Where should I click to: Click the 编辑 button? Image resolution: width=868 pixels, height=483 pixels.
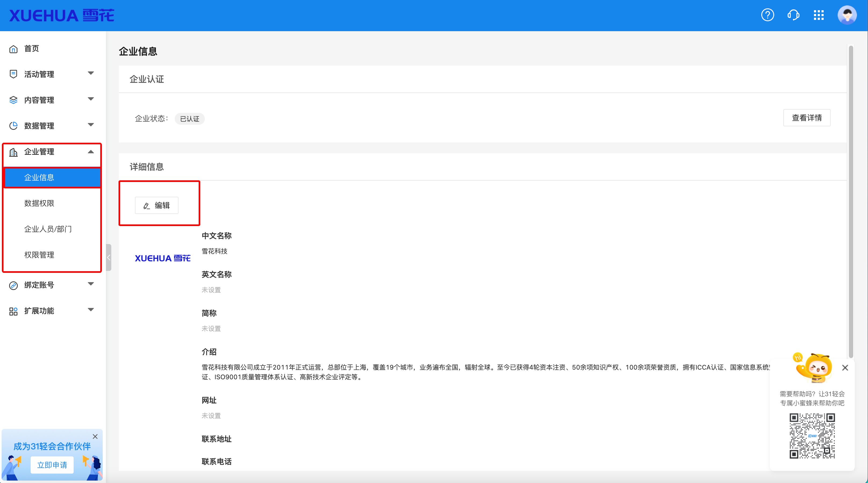pos(157,205)
